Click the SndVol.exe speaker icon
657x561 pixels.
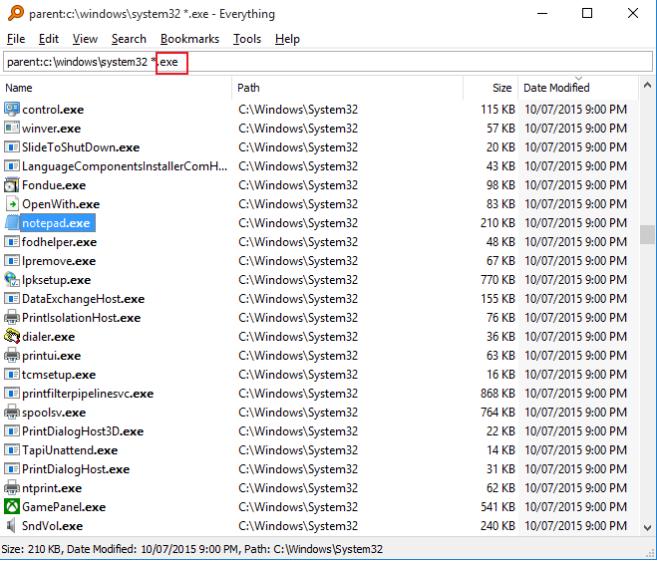(12, 526)
